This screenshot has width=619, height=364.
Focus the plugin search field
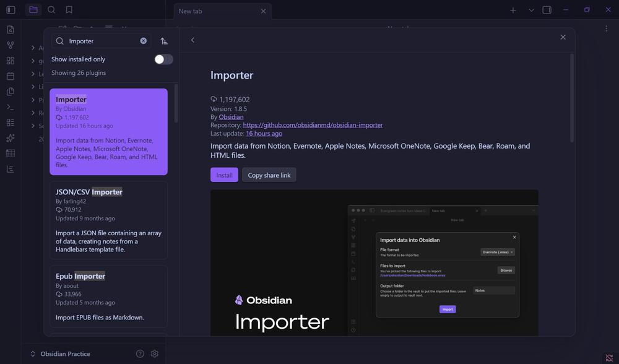coord(101,41)
